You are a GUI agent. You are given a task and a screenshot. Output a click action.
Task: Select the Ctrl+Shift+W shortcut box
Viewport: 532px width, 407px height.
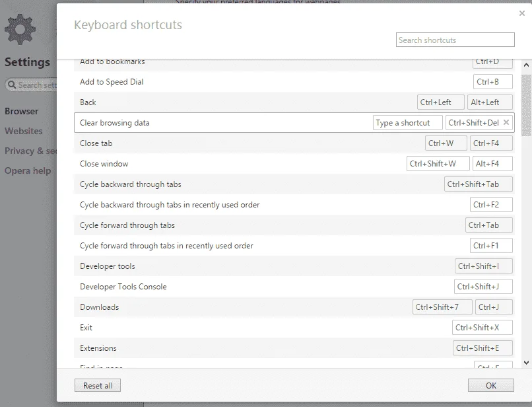point(438,164)
